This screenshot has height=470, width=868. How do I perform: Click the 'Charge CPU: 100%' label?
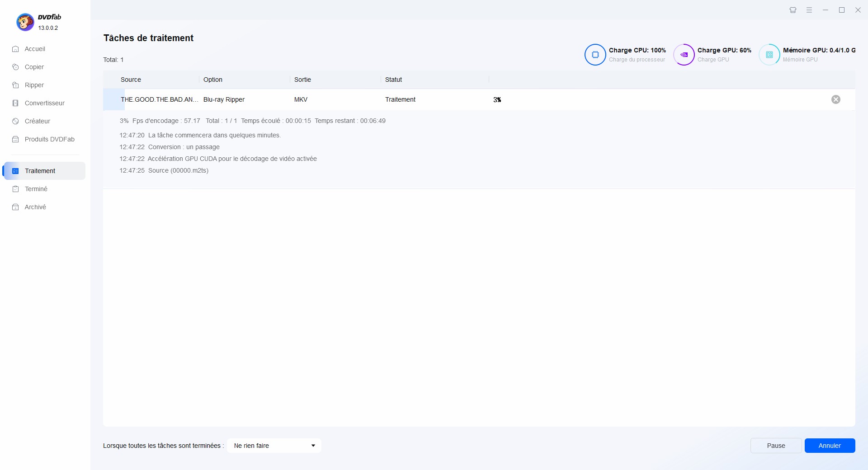[637, 50]
